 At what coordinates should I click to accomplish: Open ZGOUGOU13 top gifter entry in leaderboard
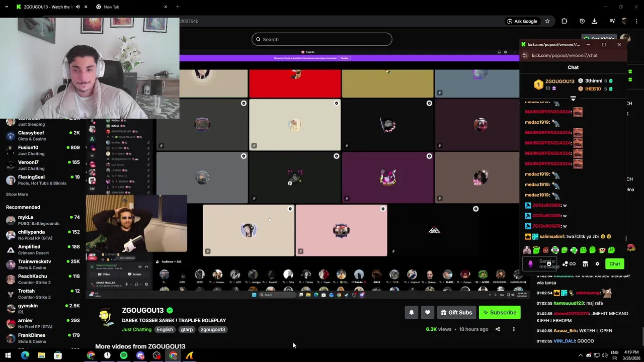pos(554,84)
